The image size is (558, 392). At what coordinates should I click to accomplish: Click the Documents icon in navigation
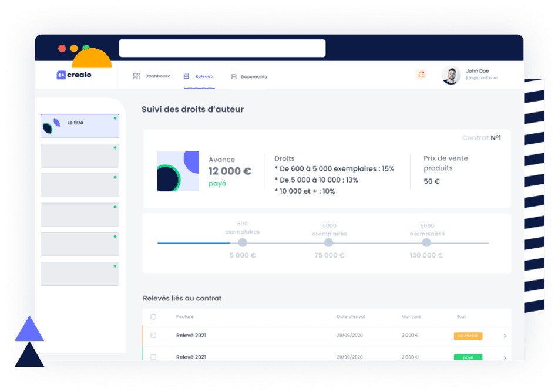click(234, 77)
